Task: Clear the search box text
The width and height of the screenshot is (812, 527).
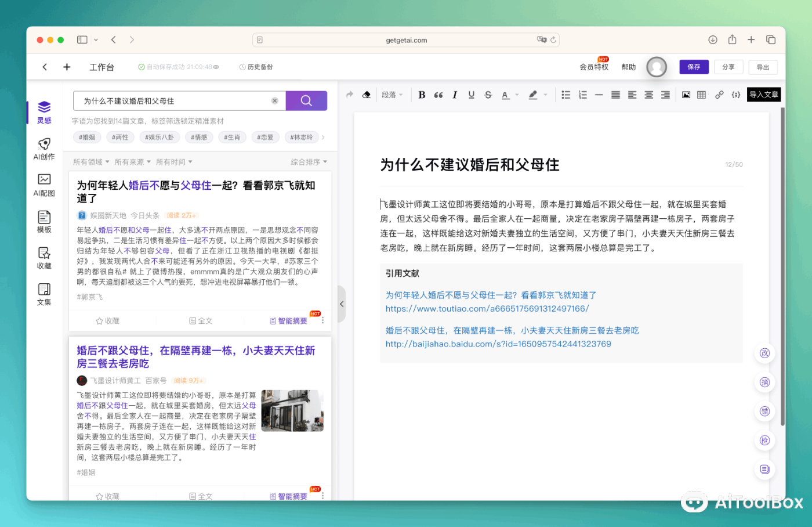Action: (x=275, y=101)
